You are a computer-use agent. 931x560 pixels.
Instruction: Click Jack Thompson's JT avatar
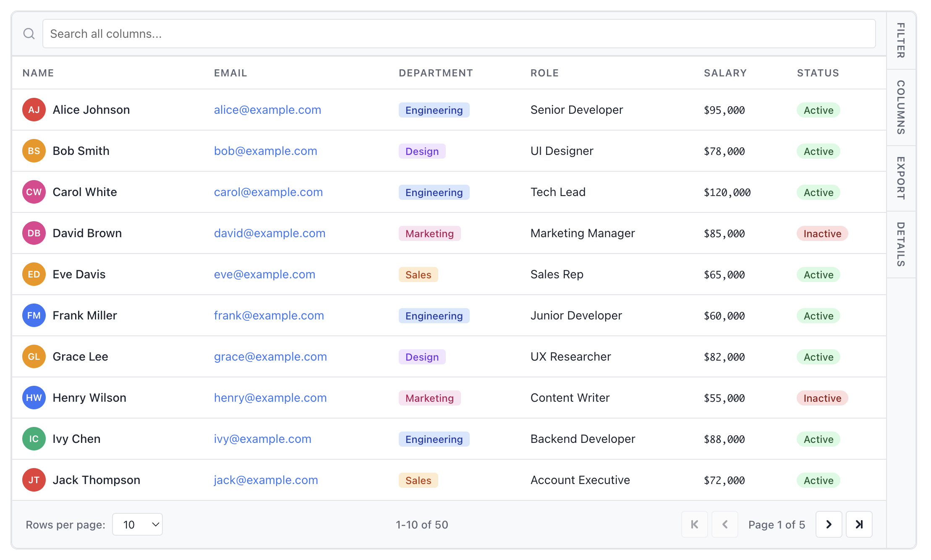pyautogui.click(x=34, y=480)
